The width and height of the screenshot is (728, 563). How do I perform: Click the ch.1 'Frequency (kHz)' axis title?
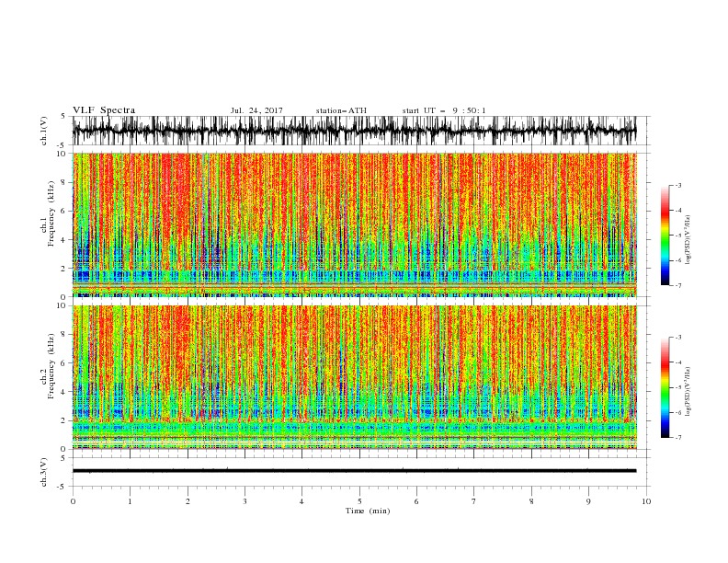click(51, 214)
